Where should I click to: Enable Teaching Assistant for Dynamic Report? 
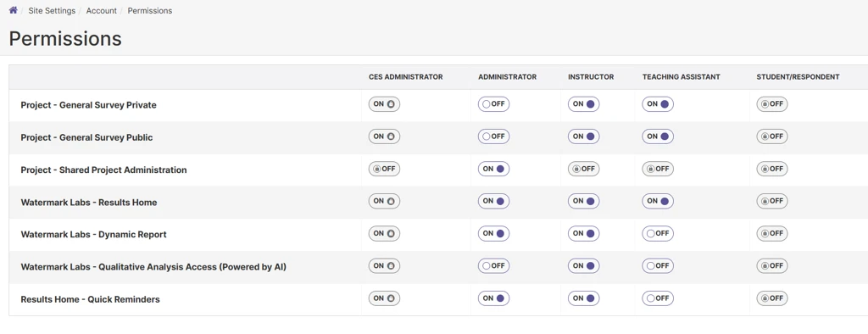[x=658, y=234]
